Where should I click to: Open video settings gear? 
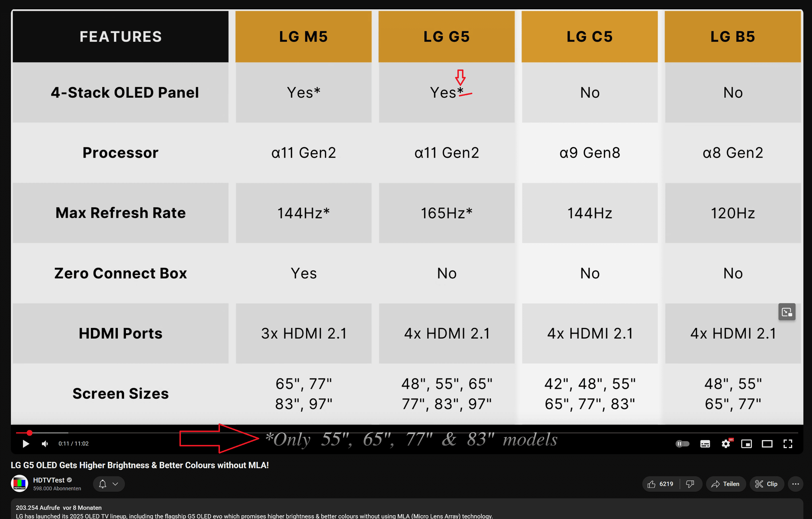(x=726, y=444)
